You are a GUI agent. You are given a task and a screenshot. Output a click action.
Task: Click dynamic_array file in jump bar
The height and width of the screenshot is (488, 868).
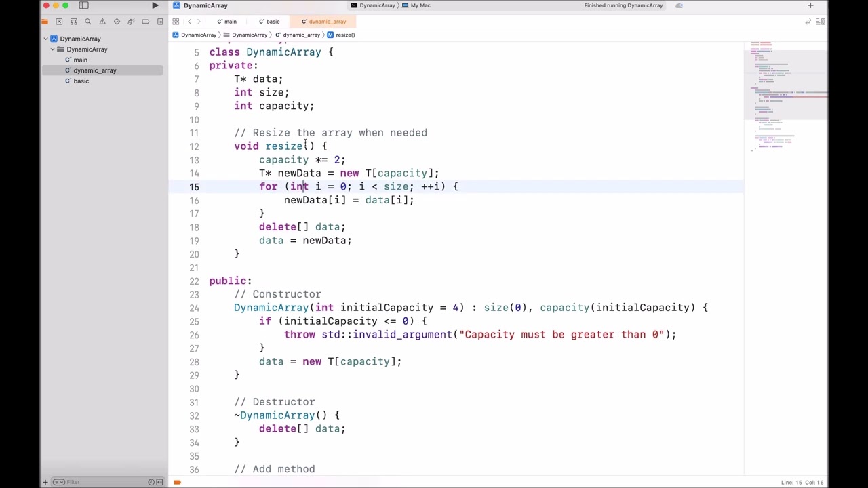(298, 35)
